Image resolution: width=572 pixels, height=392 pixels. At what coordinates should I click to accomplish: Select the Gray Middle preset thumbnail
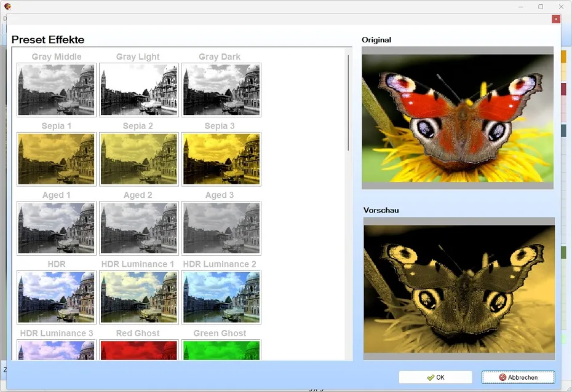(57, 90)
